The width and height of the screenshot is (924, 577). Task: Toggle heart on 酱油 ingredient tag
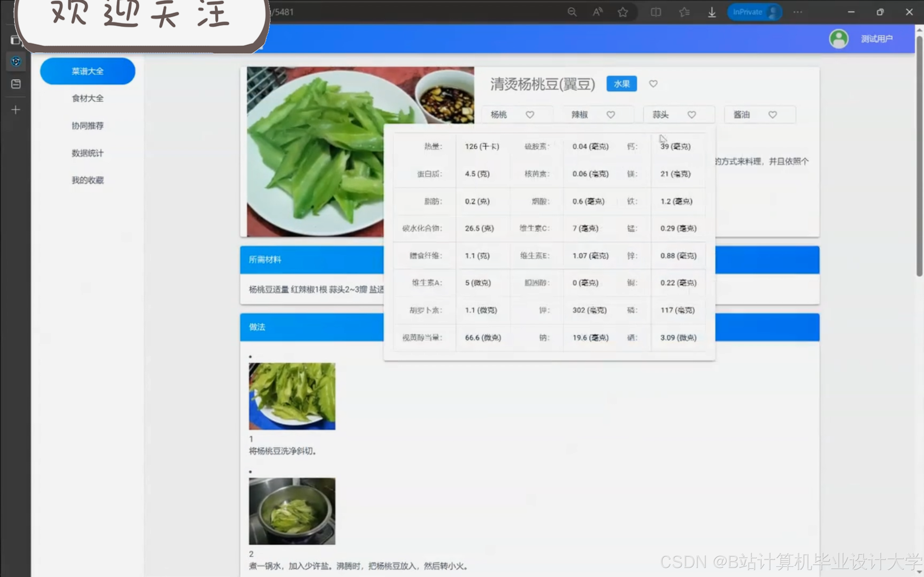pyautogui.click(x=773, y=115)
